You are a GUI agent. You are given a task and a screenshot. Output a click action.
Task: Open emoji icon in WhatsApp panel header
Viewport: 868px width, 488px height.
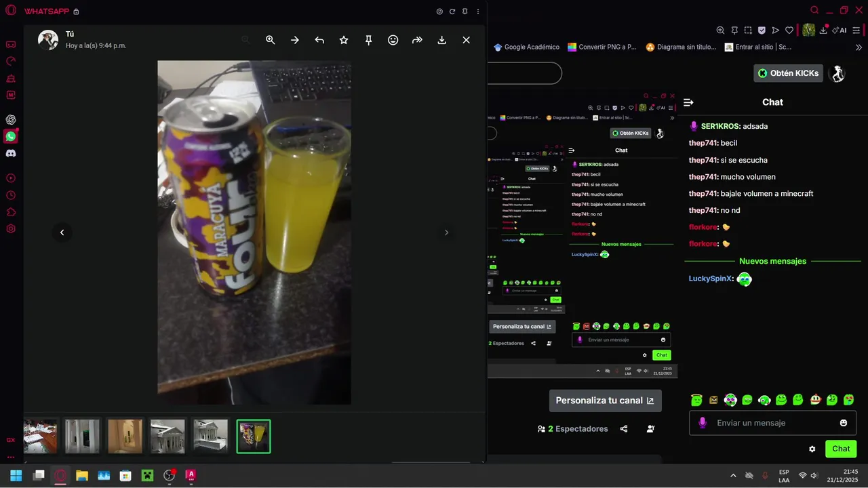[439, 12]
